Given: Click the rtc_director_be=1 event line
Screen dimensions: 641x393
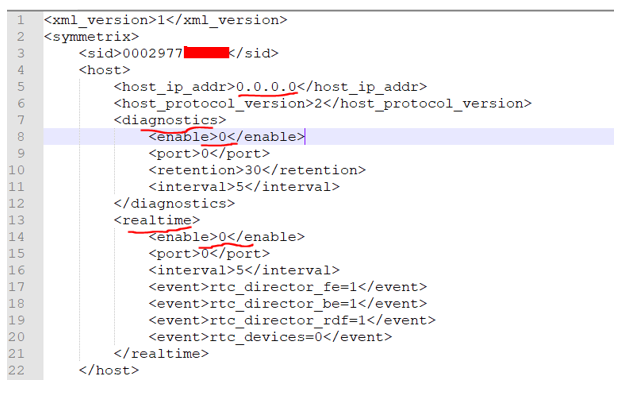Looking at the screenshot, I should tap(288, 303).
